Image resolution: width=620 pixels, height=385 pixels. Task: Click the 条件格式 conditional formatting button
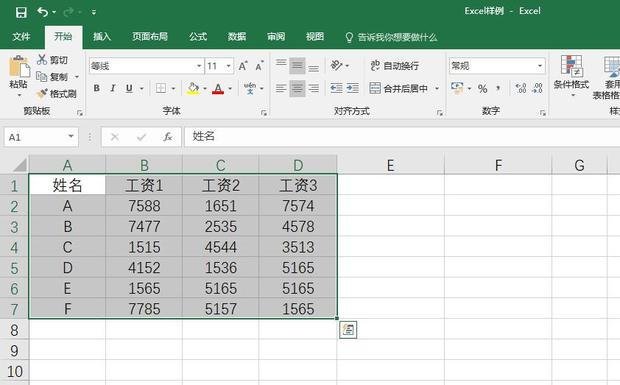click(x=571, y=76)
